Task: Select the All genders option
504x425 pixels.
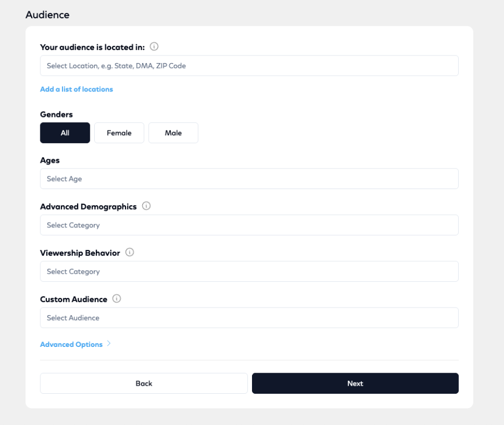Action: (65, 133)
